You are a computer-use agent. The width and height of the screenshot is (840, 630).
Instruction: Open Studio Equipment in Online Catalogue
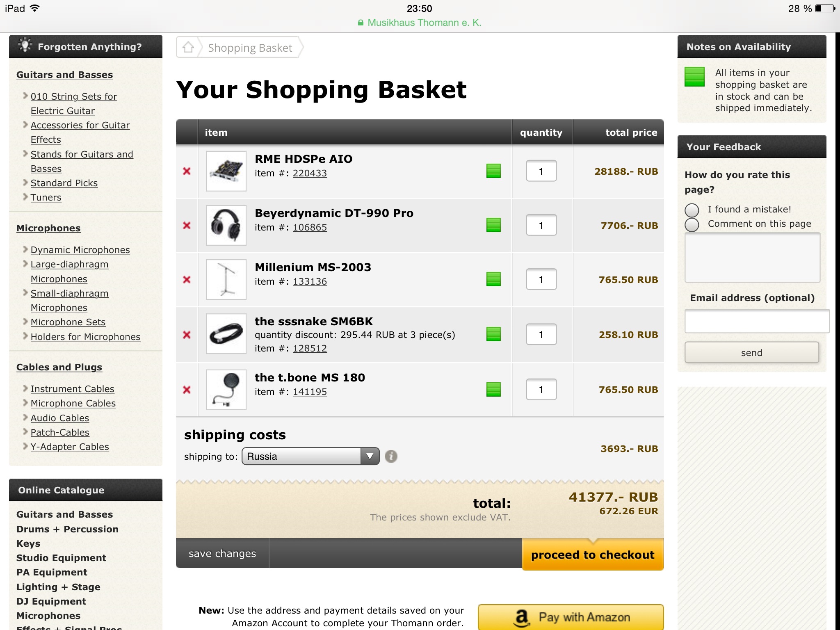pyautogui.click(x=61, y=558)
